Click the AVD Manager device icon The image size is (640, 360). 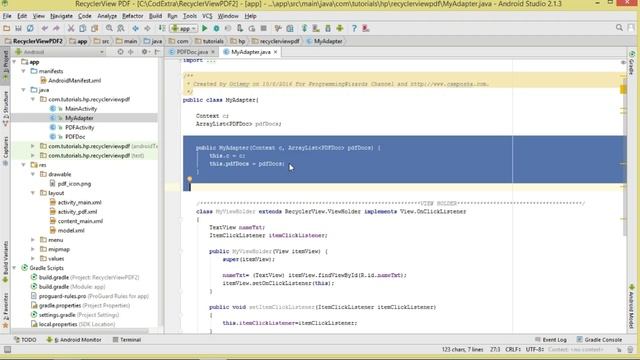tap(316, 28)
